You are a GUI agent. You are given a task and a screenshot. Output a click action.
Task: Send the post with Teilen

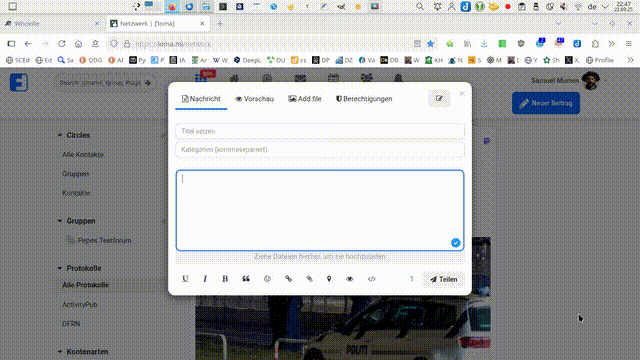[444, 279]
